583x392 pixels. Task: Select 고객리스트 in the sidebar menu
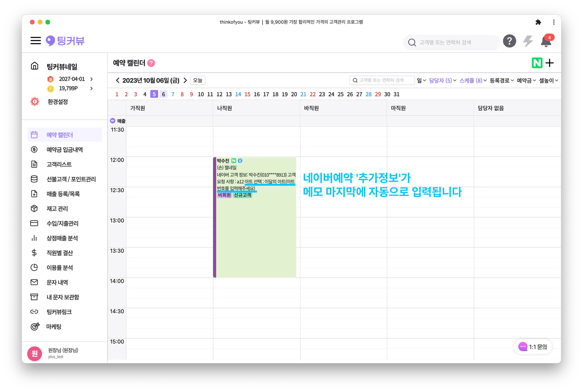click(59, 164)
